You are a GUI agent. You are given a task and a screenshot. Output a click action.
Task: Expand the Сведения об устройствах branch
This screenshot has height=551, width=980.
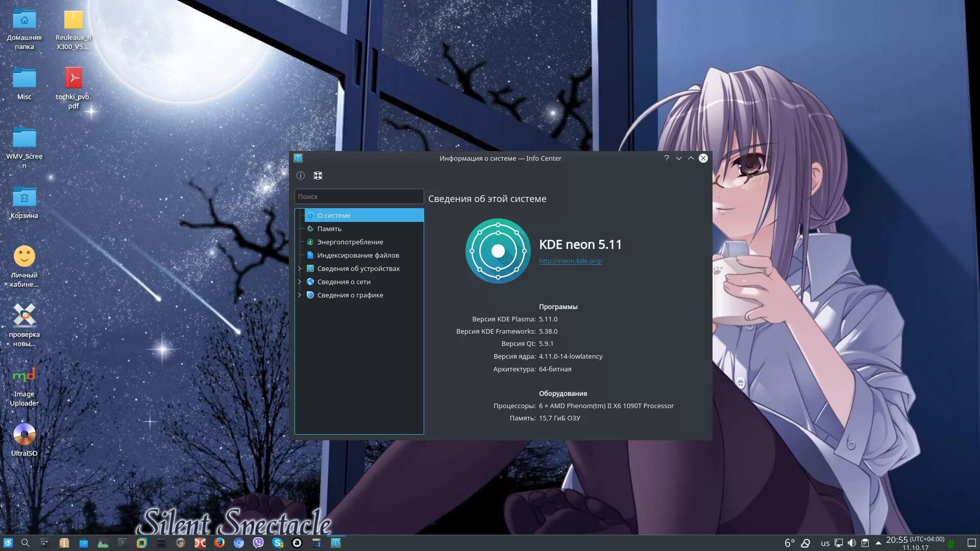click(300, 268)
